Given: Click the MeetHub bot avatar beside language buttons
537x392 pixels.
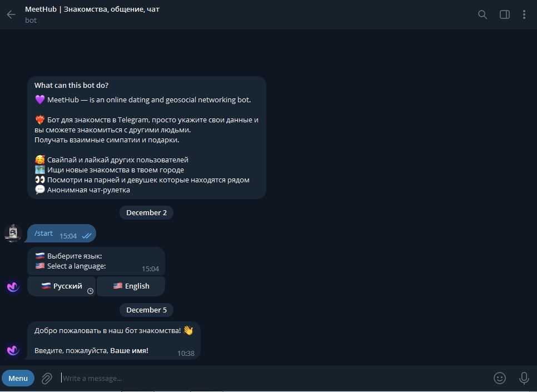Looking at the screenshot, I should click(13, 286).
